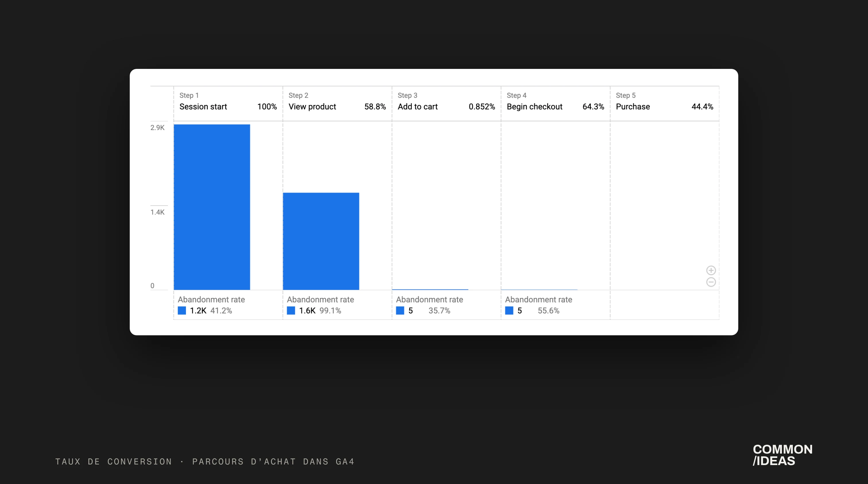This screenshot has height=484, width=868.
Task: Click the Step 5 label
Action: pos(626,95)
